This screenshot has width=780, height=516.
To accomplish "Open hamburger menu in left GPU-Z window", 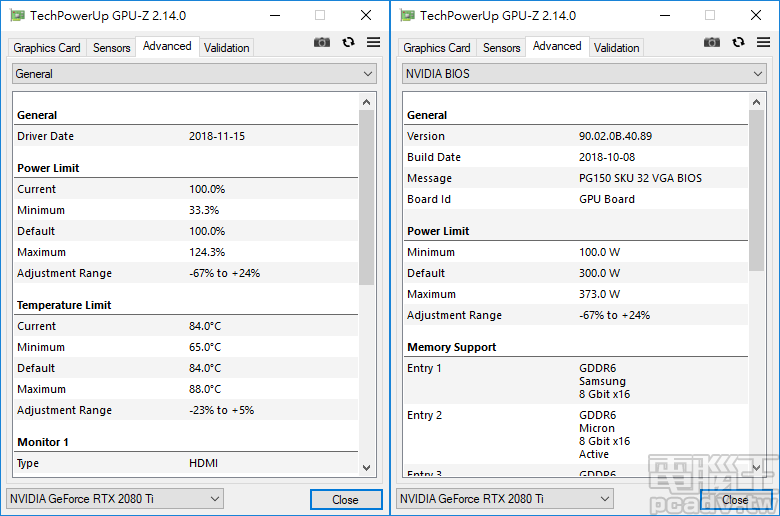I will (x=374, y=42).
